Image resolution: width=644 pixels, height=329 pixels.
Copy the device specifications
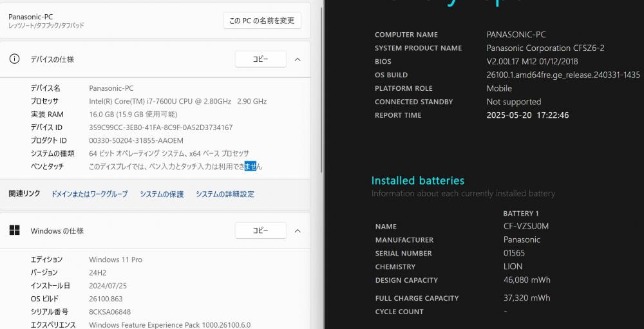[x=260, y=59]
